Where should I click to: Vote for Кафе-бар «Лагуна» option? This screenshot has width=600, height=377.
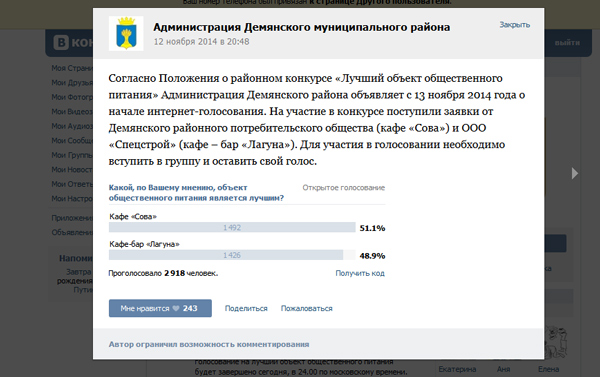(144, 244)
